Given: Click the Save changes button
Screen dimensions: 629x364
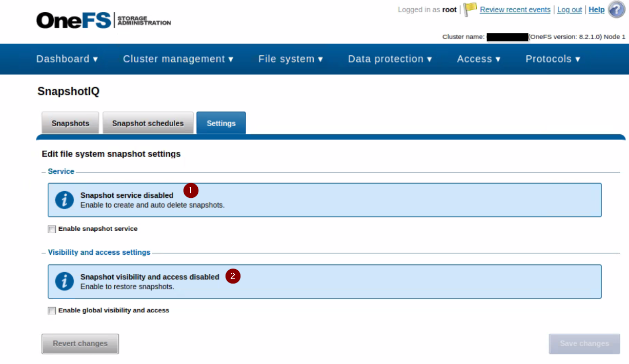Looking at the screenshot, I should click(x=584, y=343).
